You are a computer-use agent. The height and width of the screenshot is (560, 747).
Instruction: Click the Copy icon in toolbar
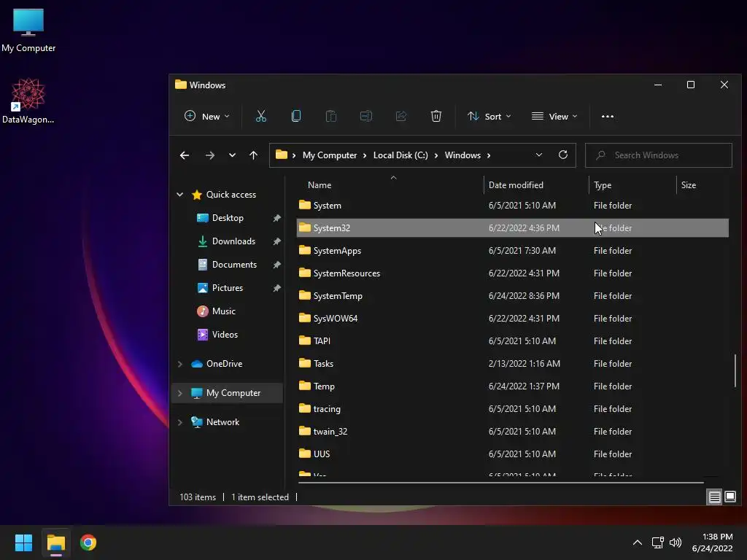(x=296, y=116)
